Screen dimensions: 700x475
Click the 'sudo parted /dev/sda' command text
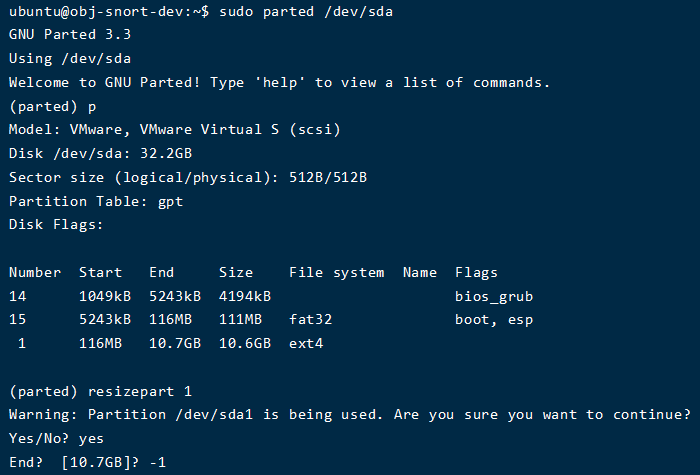306,11
